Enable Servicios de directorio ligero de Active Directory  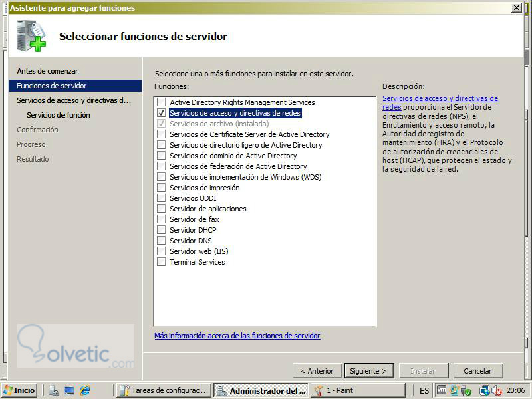click(161, 144)
